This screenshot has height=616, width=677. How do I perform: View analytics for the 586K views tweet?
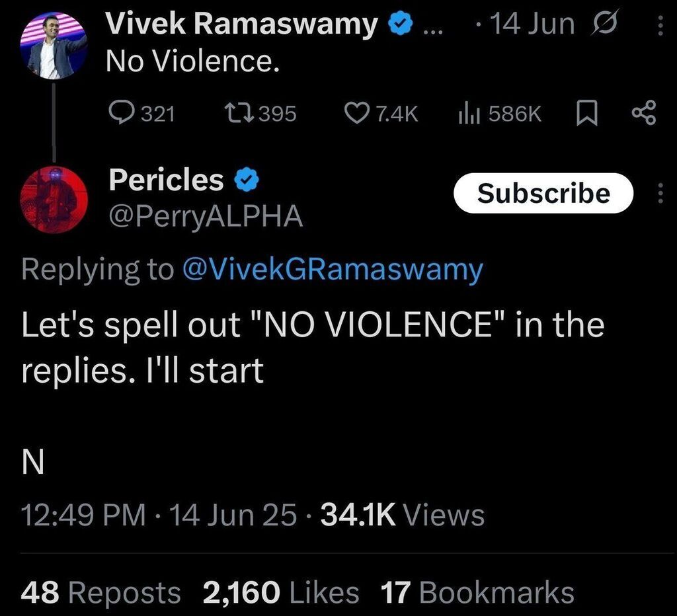pos(468,114)
